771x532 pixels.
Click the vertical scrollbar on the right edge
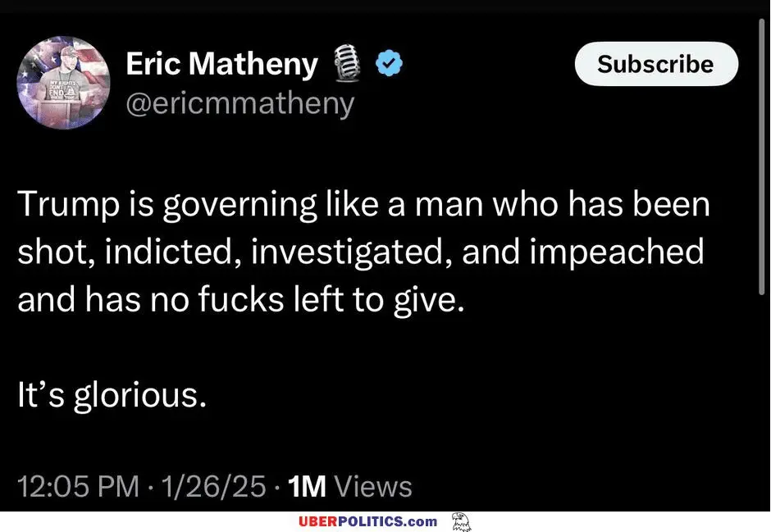[762, 164]
